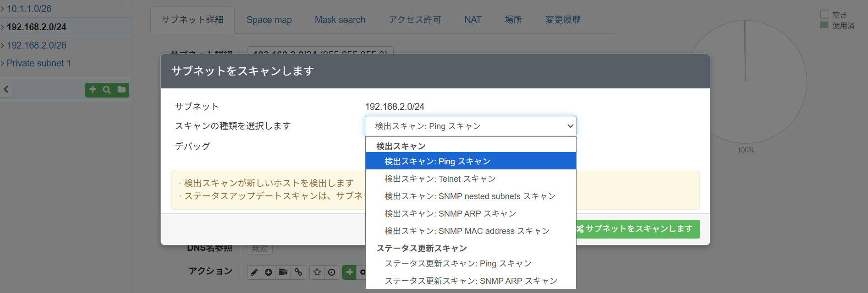
Task: Expand the 10.1.1.0/26 tree arrow
Action: [2, 9]
